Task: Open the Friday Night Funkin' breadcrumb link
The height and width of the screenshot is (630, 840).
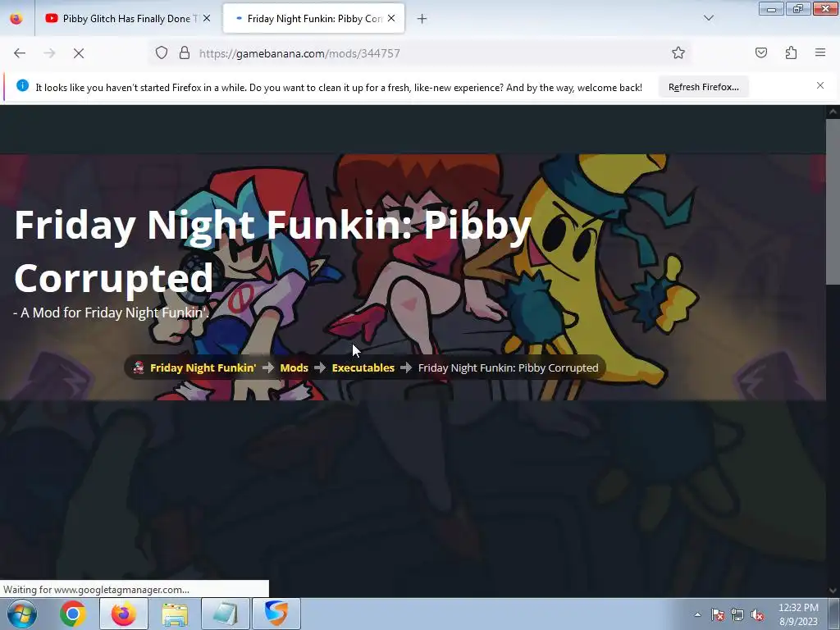Action: (x=203, y=368)
